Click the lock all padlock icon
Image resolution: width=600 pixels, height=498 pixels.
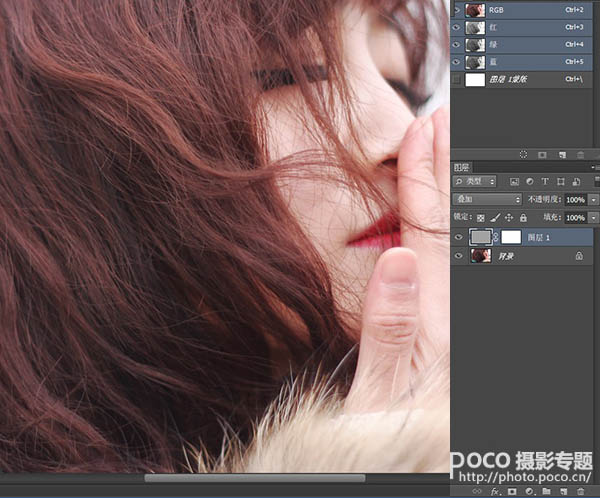click(522, 217)
